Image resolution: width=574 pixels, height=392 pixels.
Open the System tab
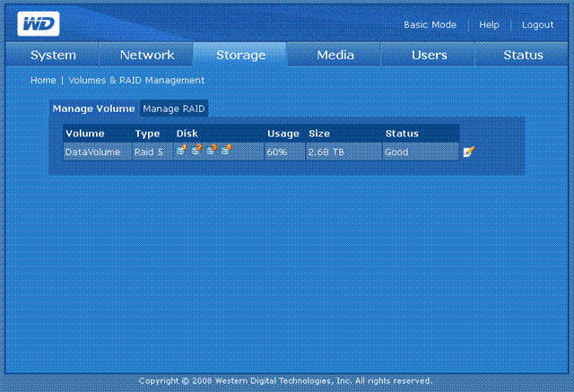point(53,55)
